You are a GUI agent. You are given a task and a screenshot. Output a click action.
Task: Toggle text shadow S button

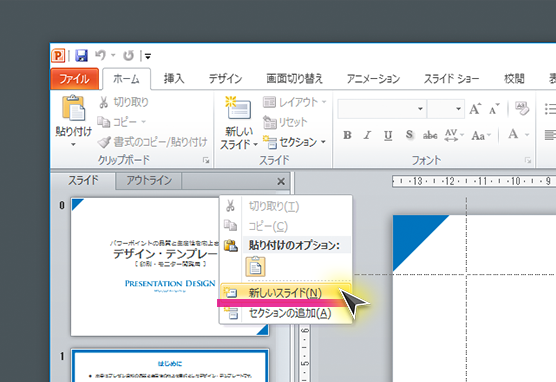[409, 135]
